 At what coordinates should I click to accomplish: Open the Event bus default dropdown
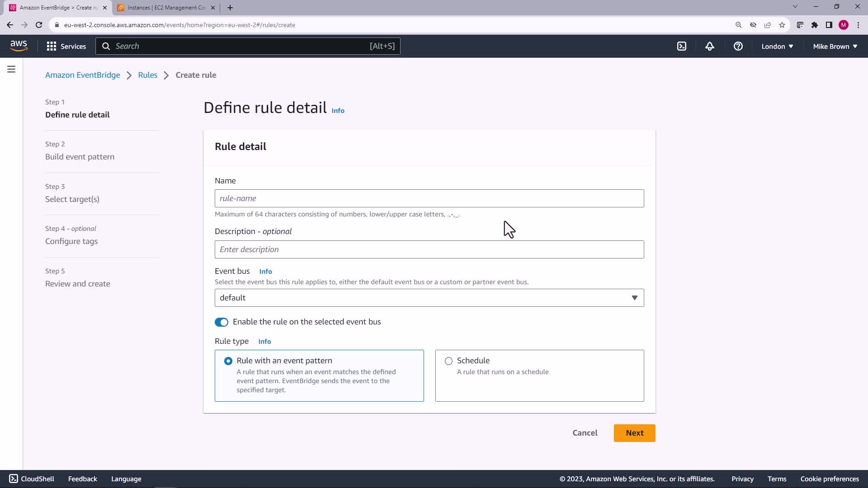click(x=429, y=298)
